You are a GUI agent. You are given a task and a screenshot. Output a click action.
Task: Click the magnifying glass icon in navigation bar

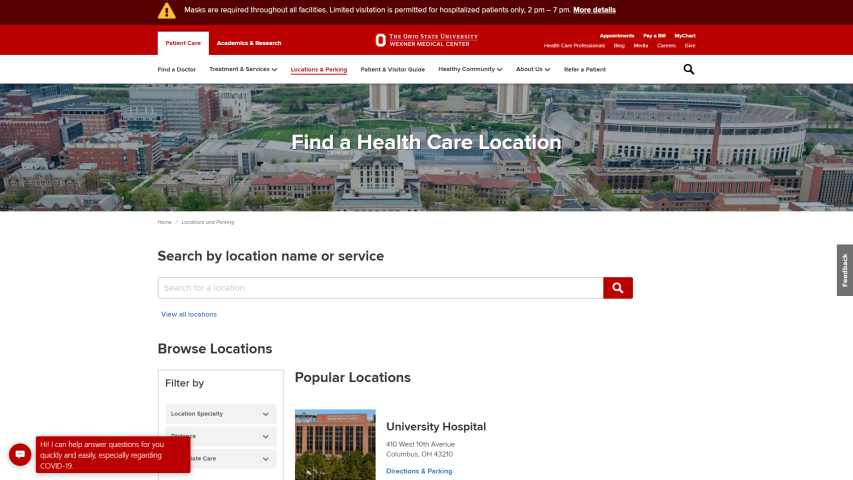tap(688, 69)
